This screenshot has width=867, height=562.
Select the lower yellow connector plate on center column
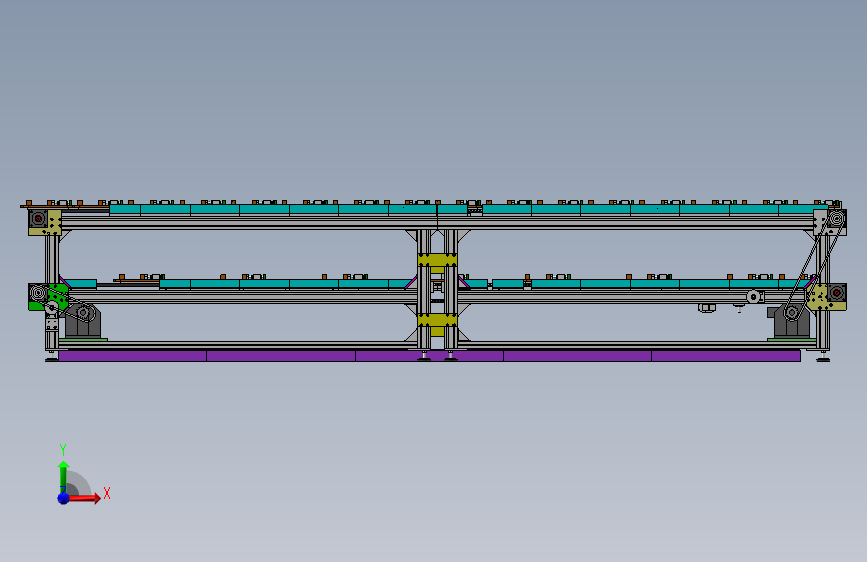tap(437, 320)
